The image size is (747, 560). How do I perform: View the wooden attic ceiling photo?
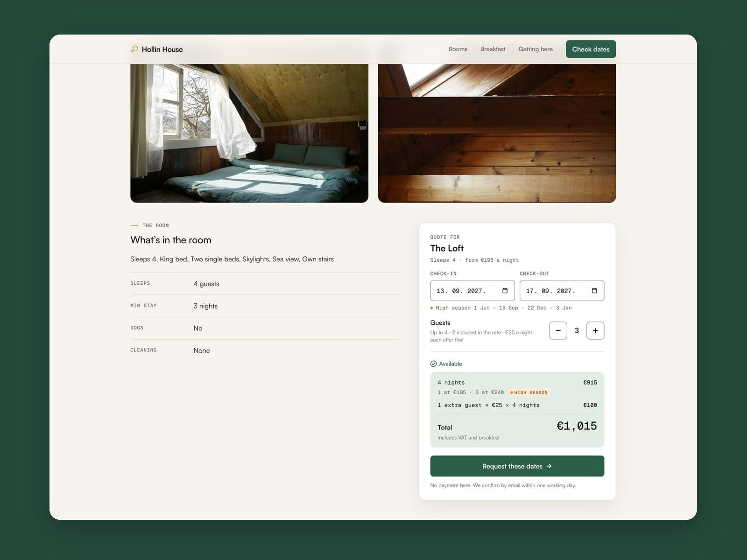coord(497,133)
